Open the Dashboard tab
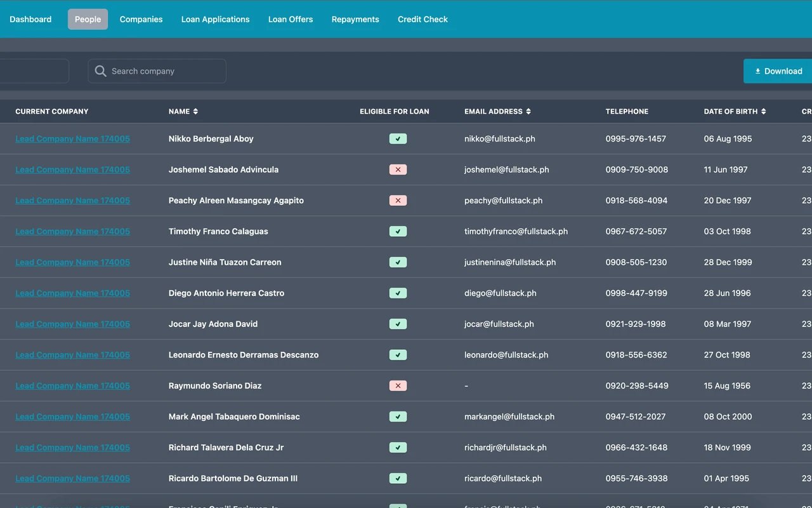This screenshot has width=812, height=508. point(30,19)
